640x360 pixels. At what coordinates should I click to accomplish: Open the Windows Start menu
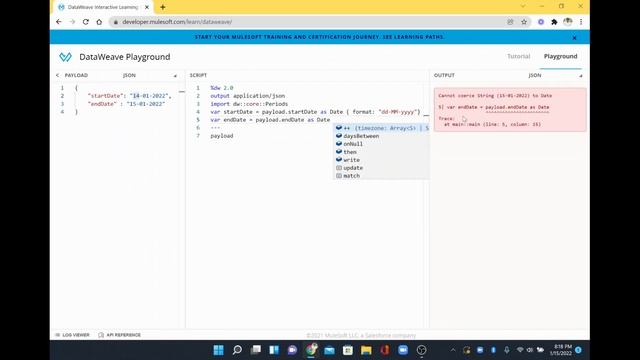218,350
